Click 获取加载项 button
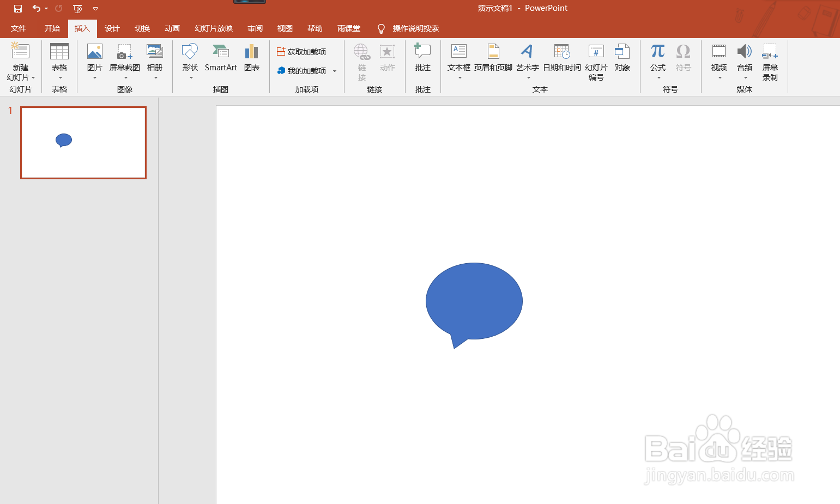The image size is (840, 504). (301, 52)
